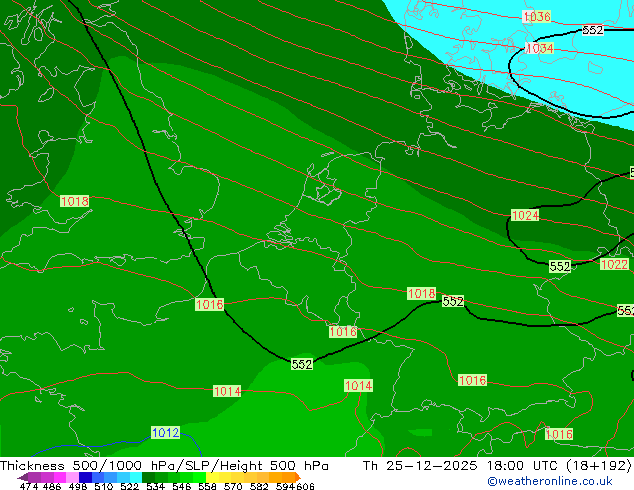Click the 552 label beside the 1022 label
Viewport: 634px width, 490px height.
560,266
